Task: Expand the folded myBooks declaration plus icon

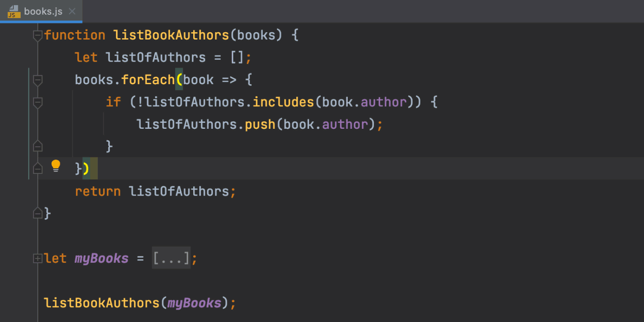Action: pyautogui.click(x=38, y=259)
